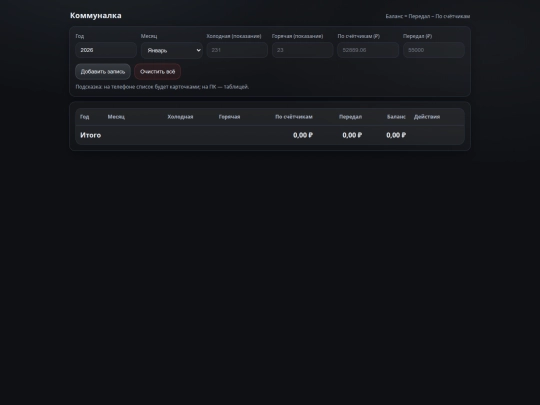Click the Итого row label
Image resolution: width=540 pixels, height=405 pixels.
coord(91,135)
